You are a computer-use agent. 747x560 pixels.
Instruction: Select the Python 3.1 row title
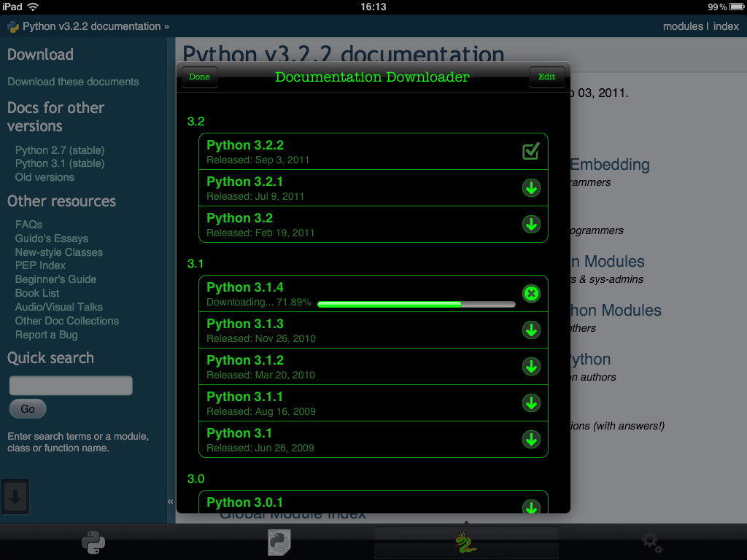tap(239, 433)
